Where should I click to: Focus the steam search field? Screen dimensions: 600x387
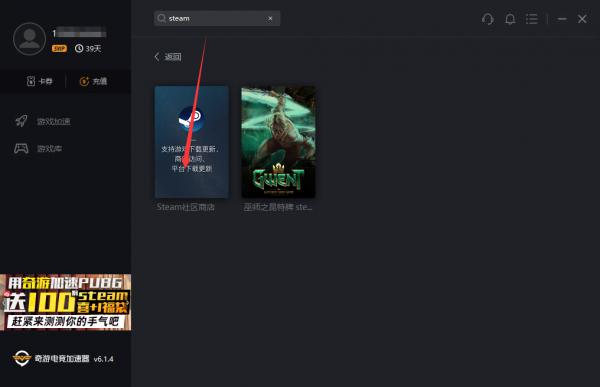[217, 18]
